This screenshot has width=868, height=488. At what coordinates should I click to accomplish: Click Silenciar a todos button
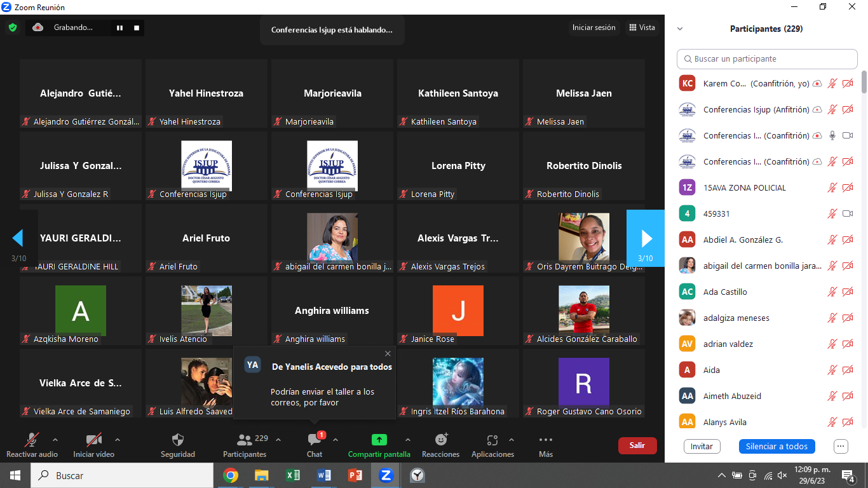tap(776, 446)
